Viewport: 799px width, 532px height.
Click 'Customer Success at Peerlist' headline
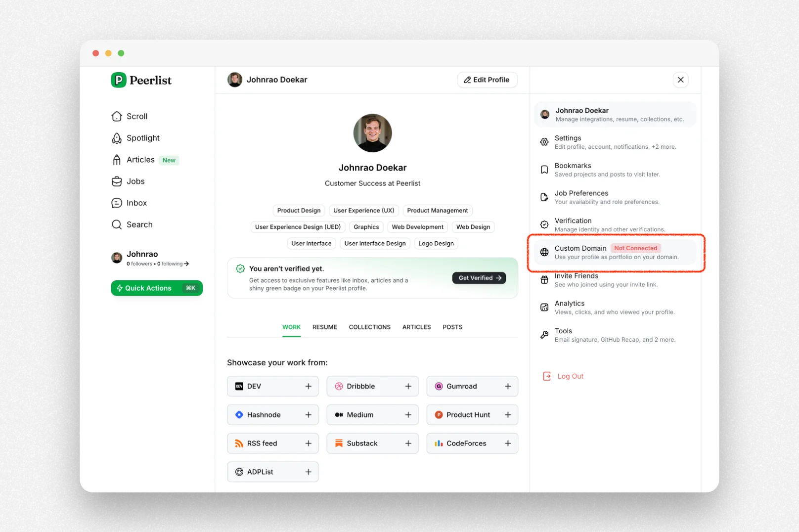[372, 183]
